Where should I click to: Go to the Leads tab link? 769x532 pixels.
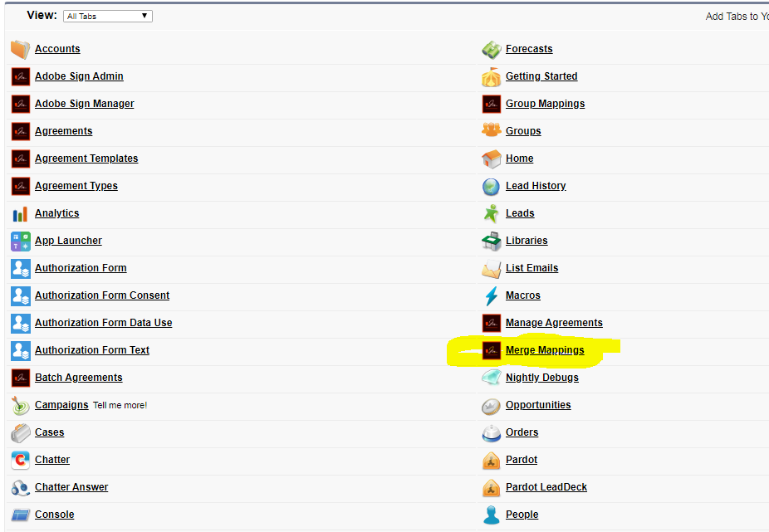(x=520, y=214)
